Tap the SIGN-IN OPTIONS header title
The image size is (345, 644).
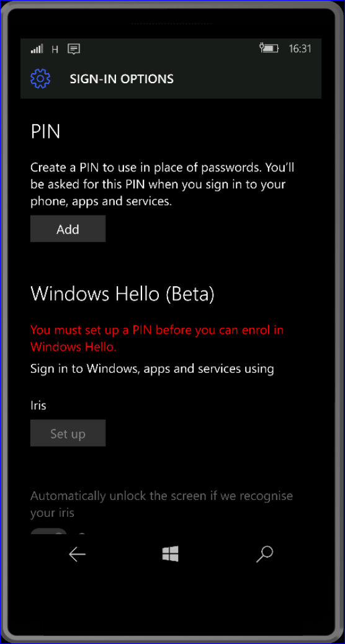122,79
